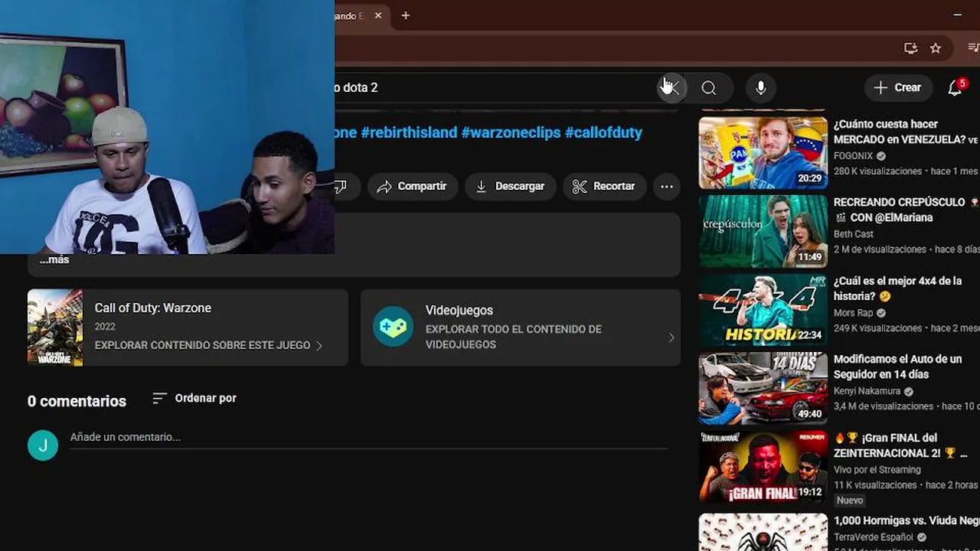The height and width of the screenshot is (551, 980).
Task: Click title 1,000 Hormigas vs. Viuda Negra
Action: 906,521
